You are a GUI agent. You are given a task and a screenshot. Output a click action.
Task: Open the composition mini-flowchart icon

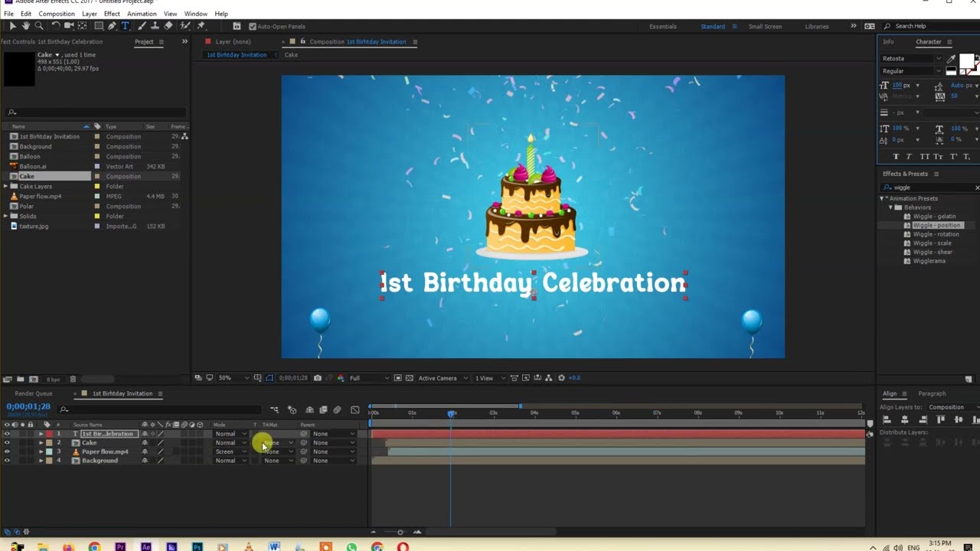pos(274,410)
